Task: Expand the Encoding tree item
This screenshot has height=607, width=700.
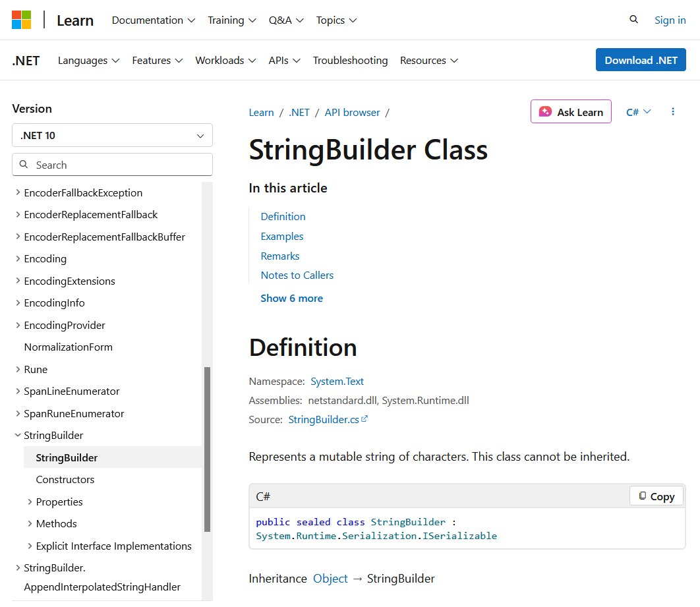Action: coord(18,258)
